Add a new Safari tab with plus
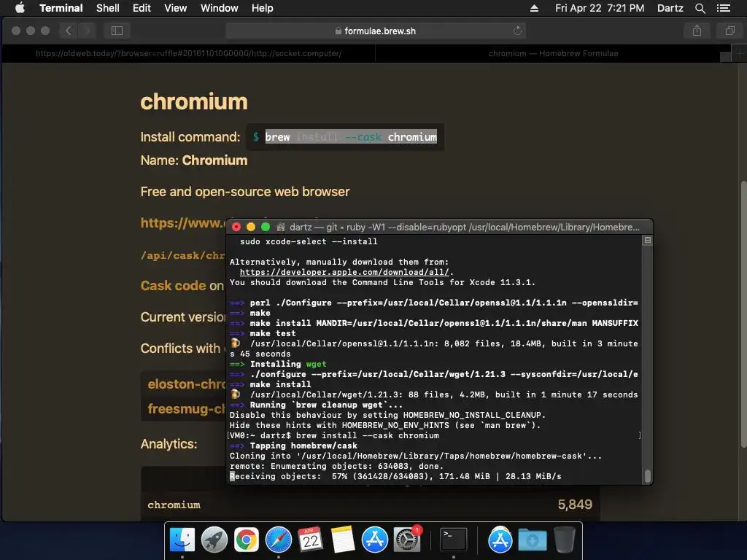 (739, 53)
